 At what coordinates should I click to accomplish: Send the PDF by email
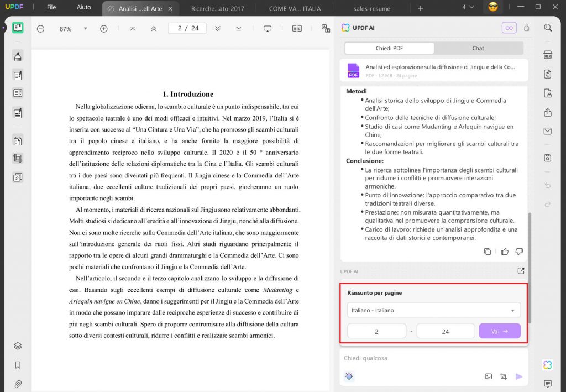point(548,131)
